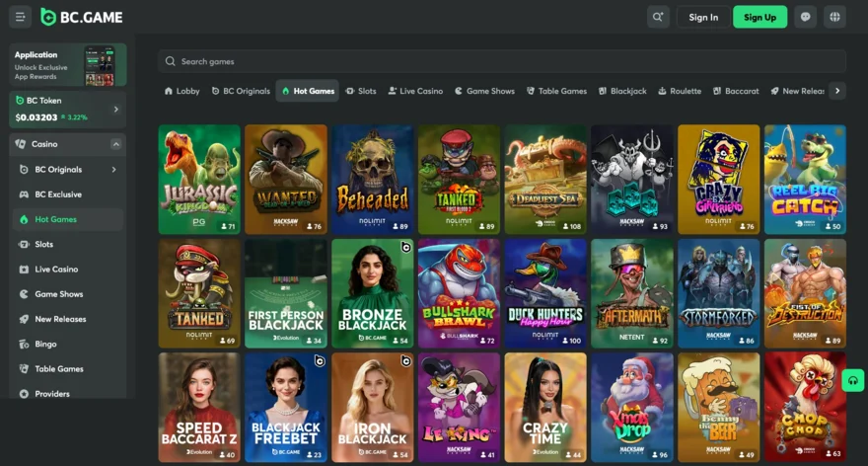This screenshot has width=868, height=466.
Task: Switch to the Table Games tab
Action: 556,91
